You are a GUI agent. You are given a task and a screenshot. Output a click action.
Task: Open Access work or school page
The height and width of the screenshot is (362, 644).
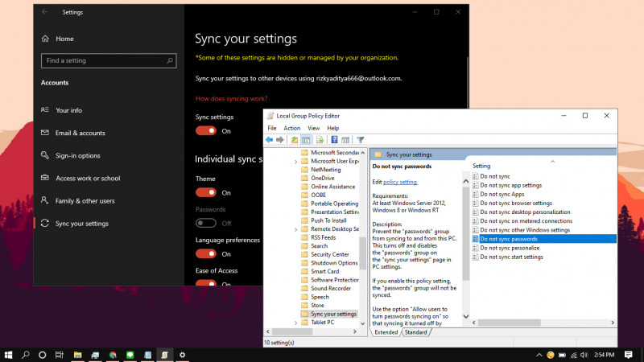88,178
